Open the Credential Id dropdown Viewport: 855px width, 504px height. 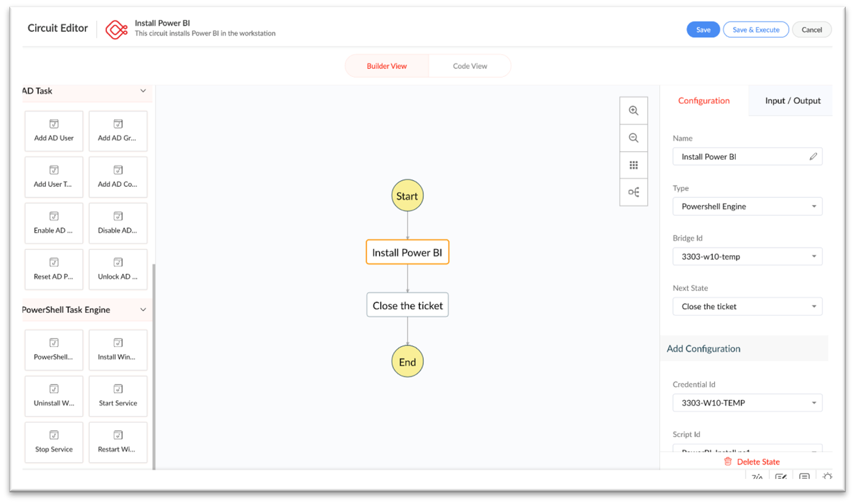[x=747, y=403]
